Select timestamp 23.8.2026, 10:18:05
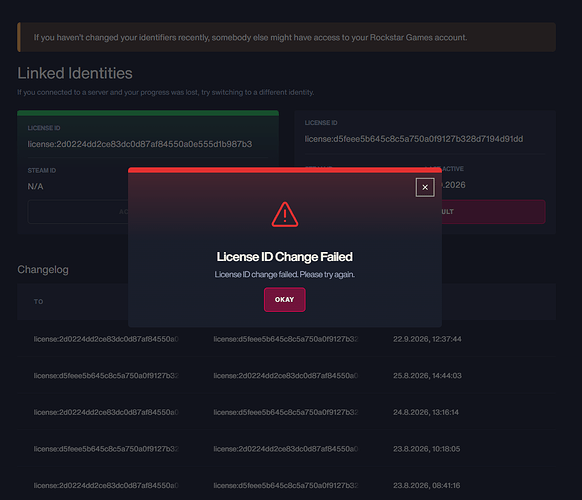This screenshot has width=582, height=500. point(426,449)
